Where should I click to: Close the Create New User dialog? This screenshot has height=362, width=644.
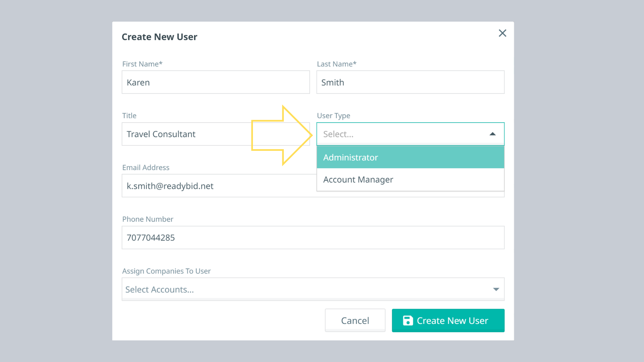point(502,33)
